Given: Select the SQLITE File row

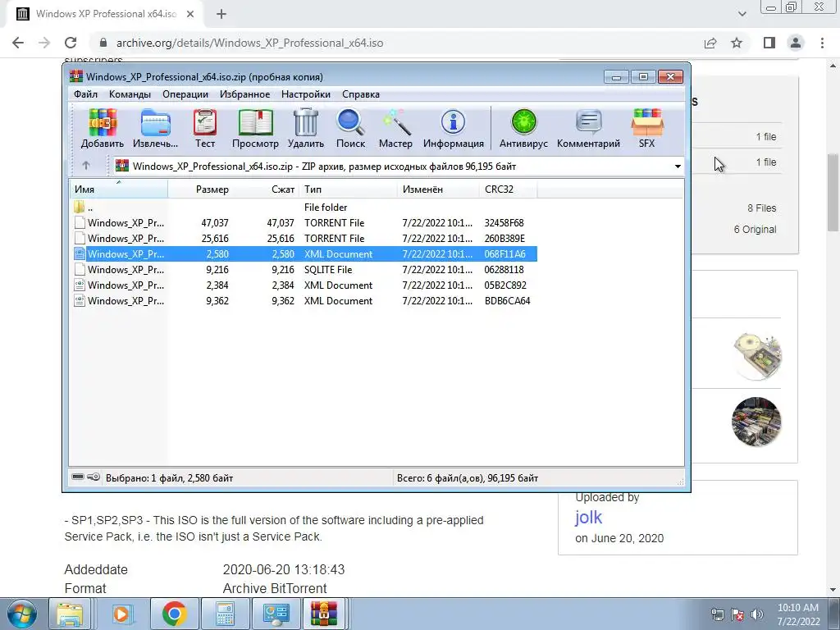Looking at the screenshot, I should click(304, 269).
